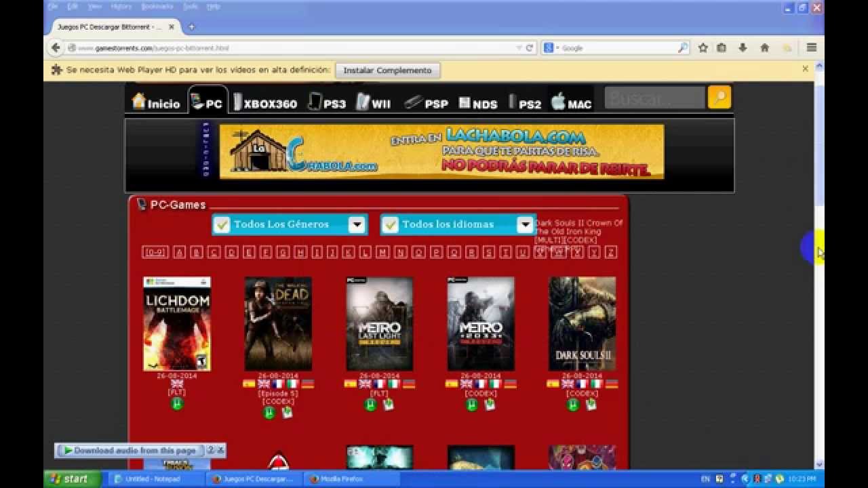This screenshot has height=488, width=868.
Task: Expand the Todos Los Géneros dropdown
Action: tap(357, 224)
